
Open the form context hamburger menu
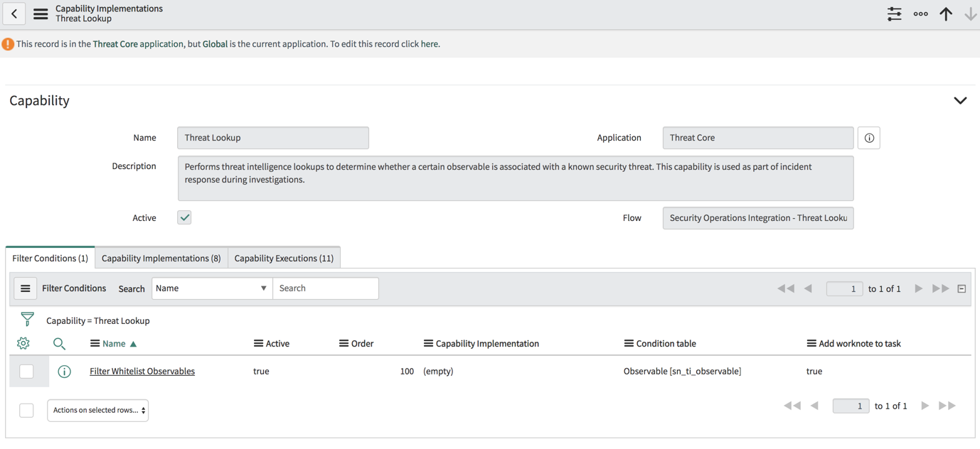point(41,13)
